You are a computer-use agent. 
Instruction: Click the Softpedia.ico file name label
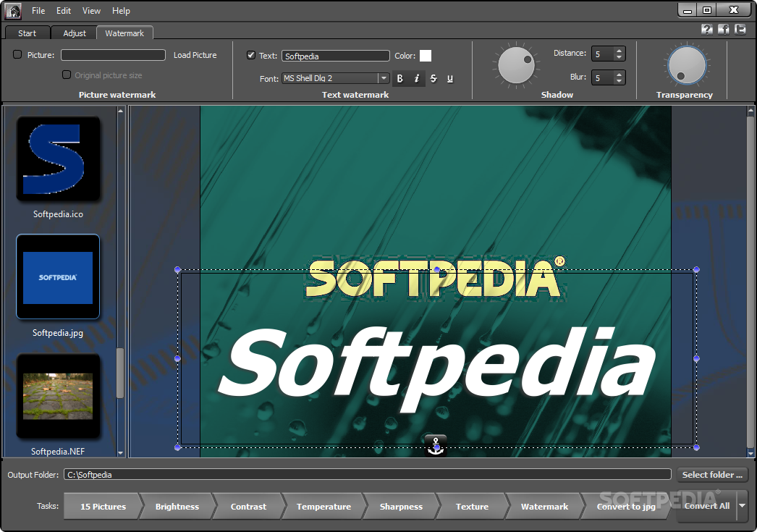[58, 214]
